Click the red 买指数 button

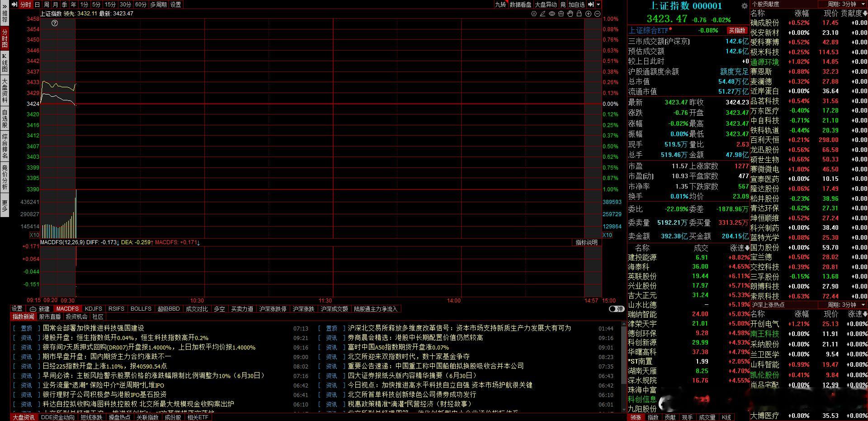coord(737,30)
